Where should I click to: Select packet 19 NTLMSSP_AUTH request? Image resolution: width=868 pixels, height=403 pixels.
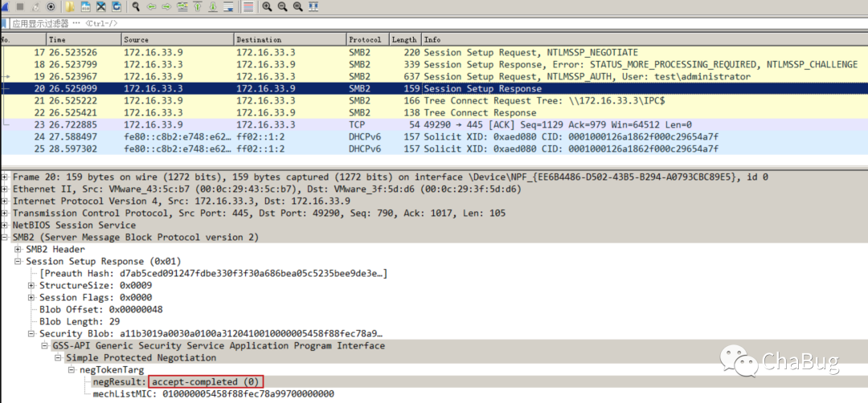tap(434, 76)
